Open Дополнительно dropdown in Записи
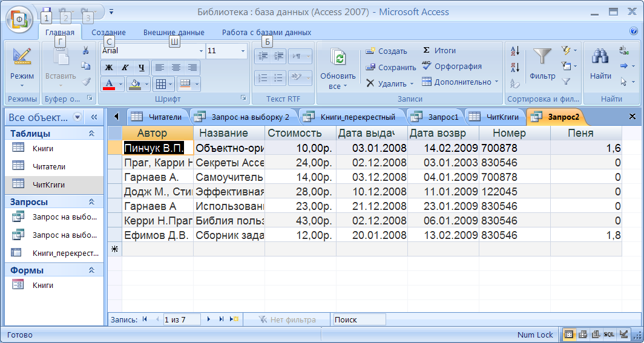The width and height of the screenshot is (644, 343). [x=460, y=82]
